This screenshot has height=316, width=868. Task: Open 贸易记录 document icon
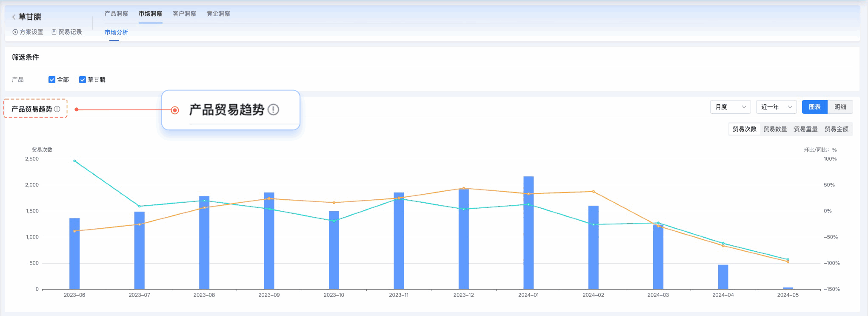(54, 32)
